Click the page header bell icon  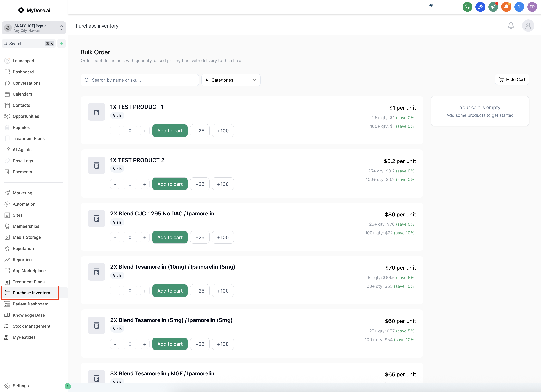pyautogui.click(x=511, y=26)
